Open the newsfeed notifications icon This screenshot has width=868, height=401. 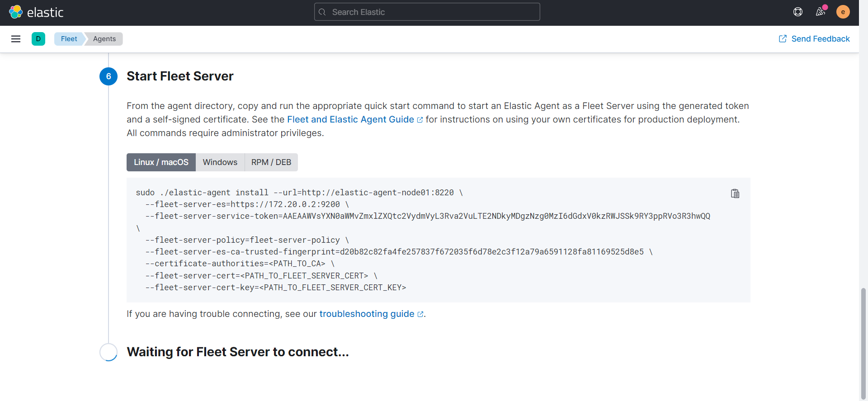click(x=821, y=12)
